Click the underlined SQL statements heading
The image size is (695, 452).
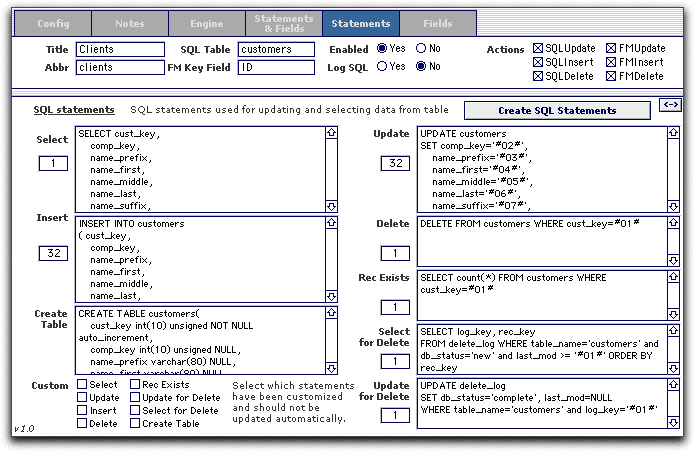click(x=74, y=109)
